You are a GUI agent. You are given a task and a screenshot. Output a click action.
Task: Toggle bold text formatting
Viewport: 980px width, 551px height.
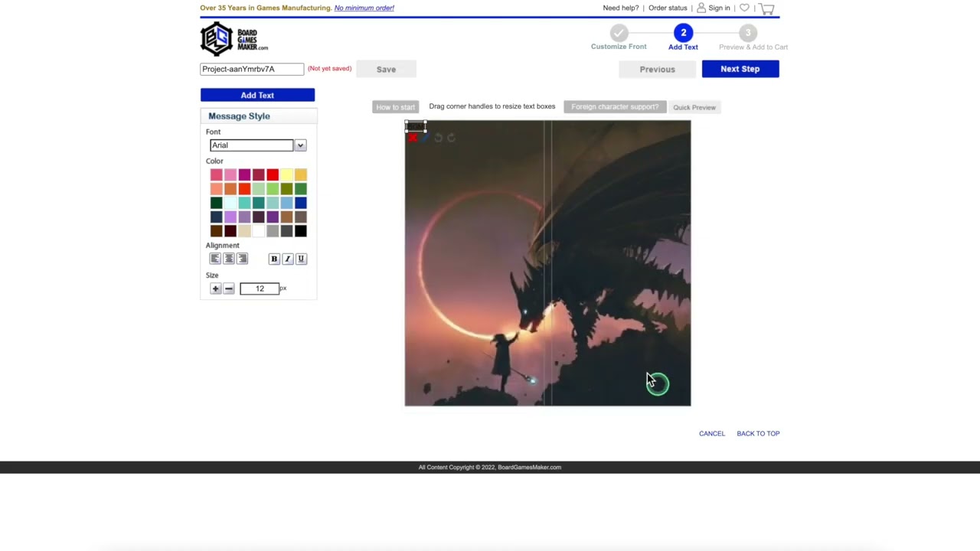click(x=274, y=259)
